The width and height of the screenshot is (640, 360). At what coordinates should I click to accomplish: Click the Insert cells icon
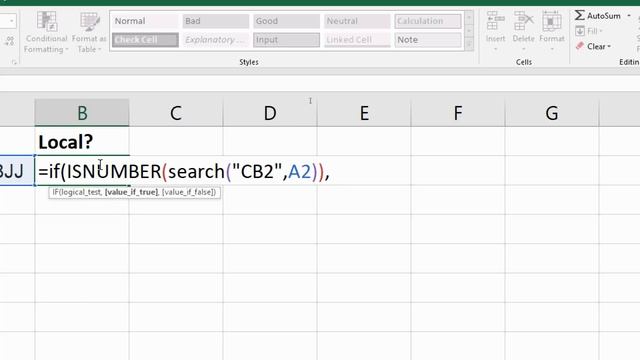(495, 21)
